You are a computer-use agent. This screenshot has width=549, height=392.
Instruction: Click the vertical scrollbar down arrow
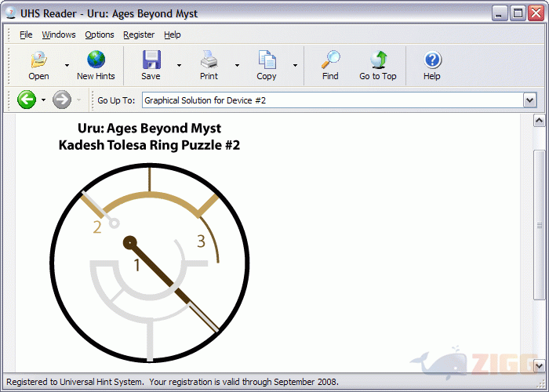click(x=540, y=366)
